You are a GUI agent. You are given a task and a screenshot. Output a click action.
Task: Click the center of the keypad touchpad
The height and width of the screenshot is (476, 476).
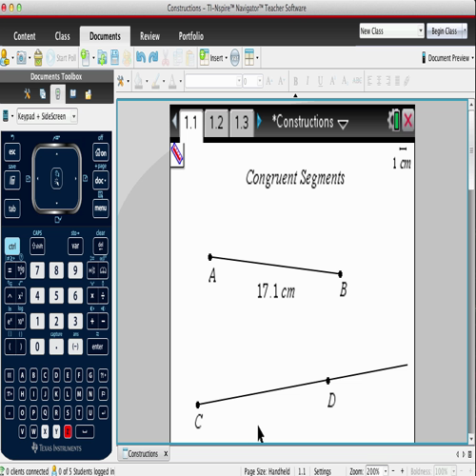click(57, 178)
